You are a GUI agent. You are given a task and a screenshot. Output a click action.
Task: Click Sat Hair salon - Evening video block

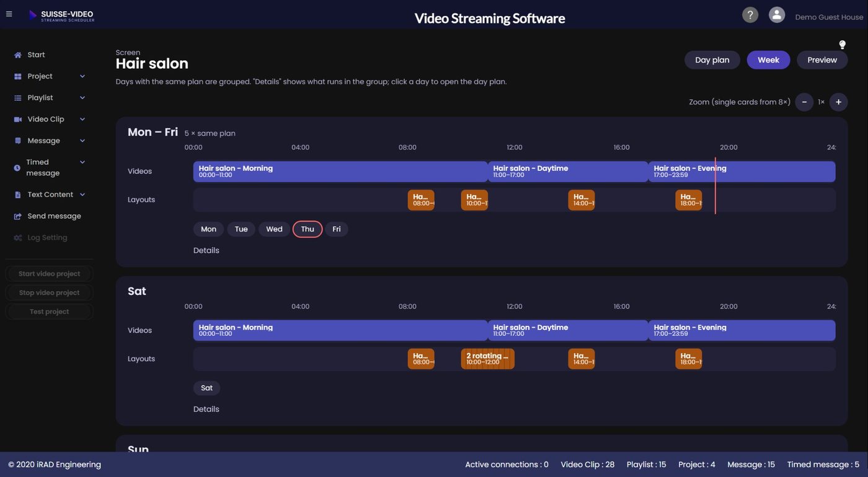(742, 331)
